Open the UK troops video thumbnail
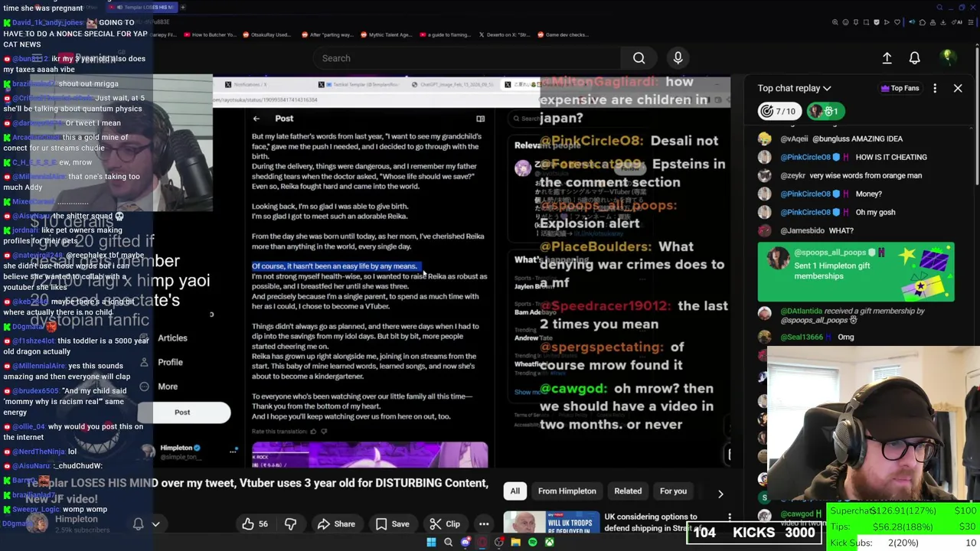The width and height of the screenshot is (980, 551). point(551,523)
